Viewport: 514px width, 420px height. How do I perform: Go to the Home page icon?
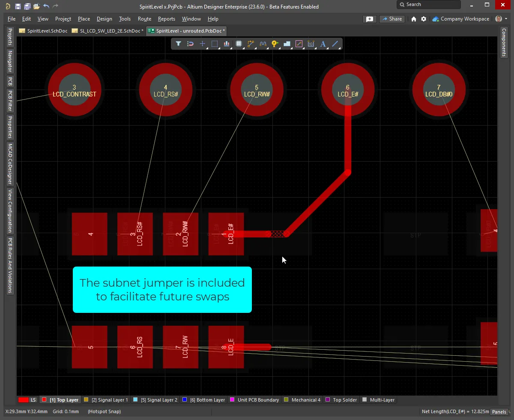pyautogui.click(x=414, y=19)
